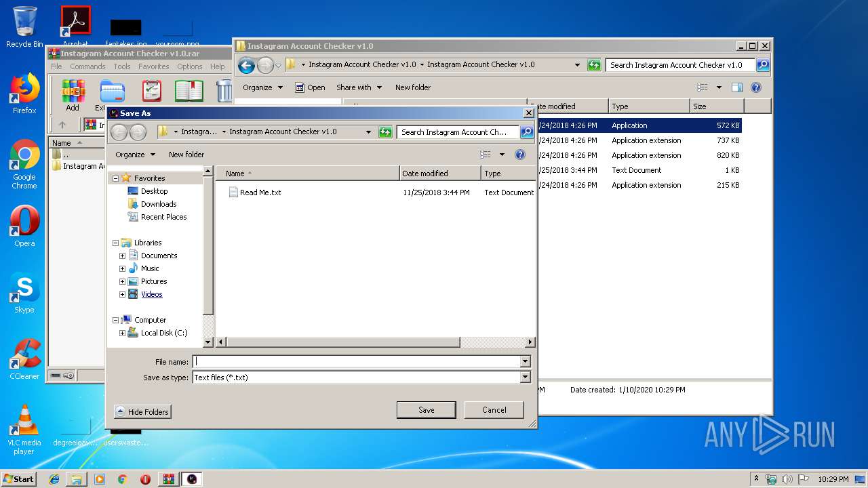Image resolution: width=868 pixels, height=488 pixels.
Task: Click the File name input field
Action: point(357,362)
